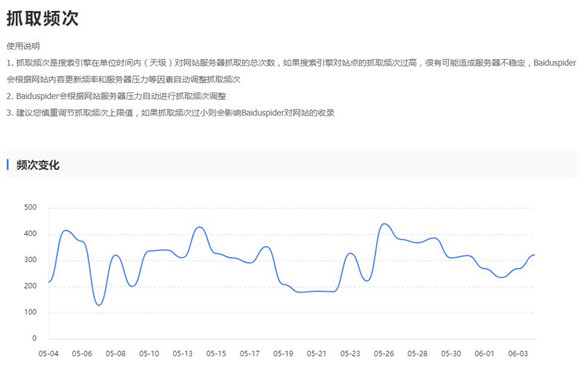The image size is (580, 378).
Task: Click the chart peak near 05-26
Action: tap(384, 224)
